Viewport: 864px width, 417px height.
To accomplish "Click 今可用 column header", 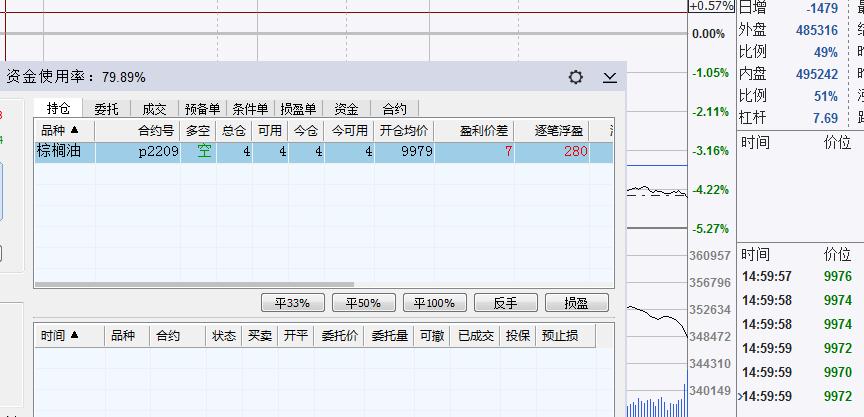I will [349, 131].
